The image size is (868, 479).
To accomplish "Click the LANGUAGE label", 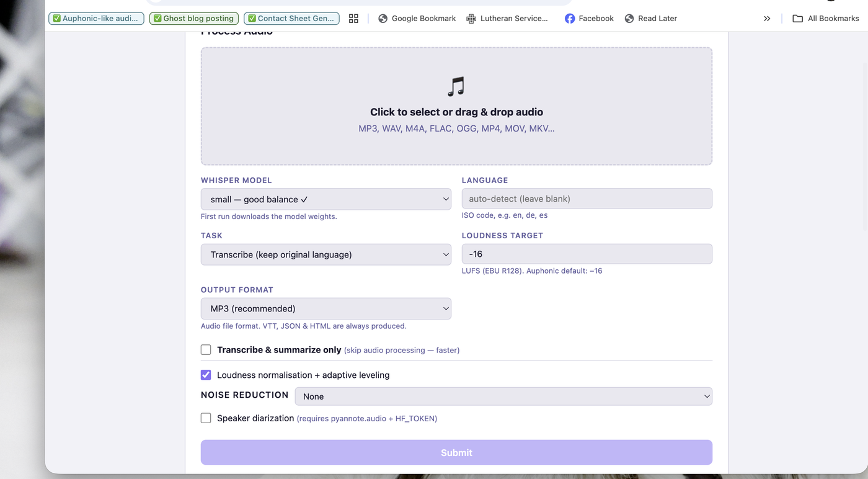I will coord(485,180).
